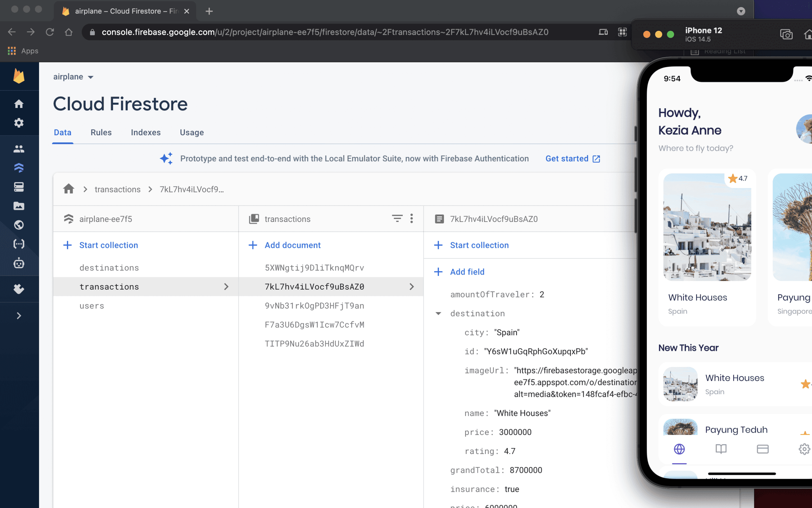
Task: Switch to the Usage tab
Action: 192,132
